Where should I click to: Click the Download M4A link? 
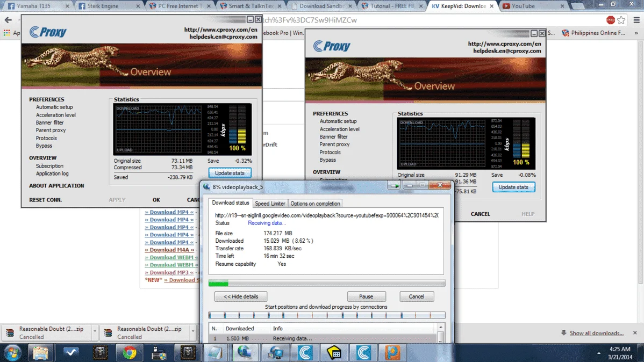(169, 250)
